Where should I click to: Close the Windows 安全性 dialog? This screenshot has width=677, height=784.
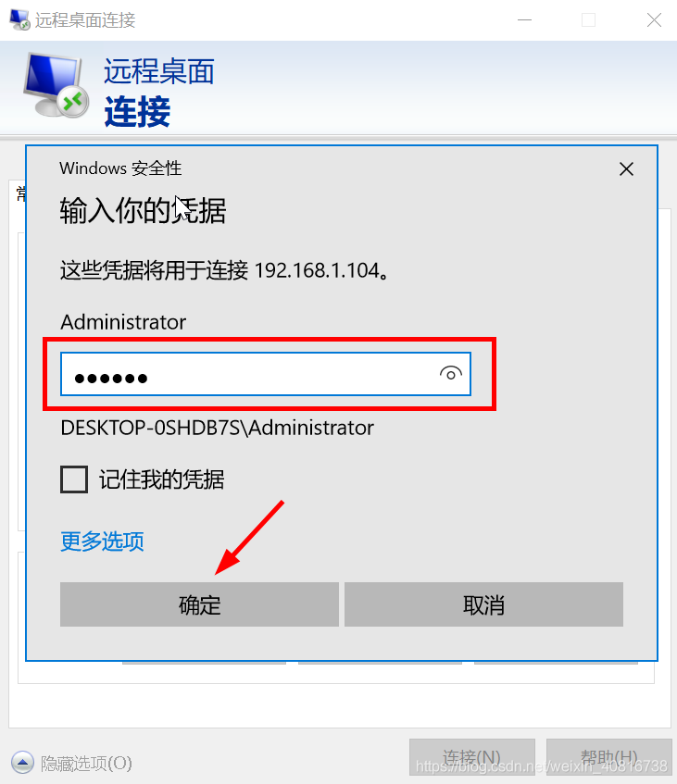tap(626, 169)
